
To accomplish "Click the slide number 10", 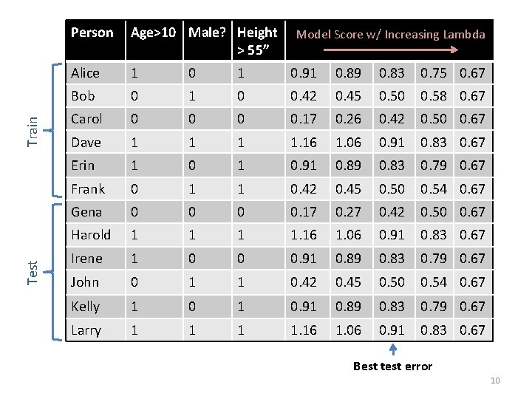I will (x=495, y=381).
